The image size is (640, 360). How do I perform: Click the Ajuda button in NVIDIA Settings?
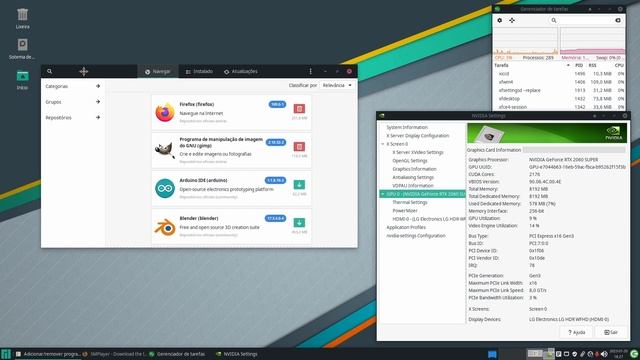point(577,332)
